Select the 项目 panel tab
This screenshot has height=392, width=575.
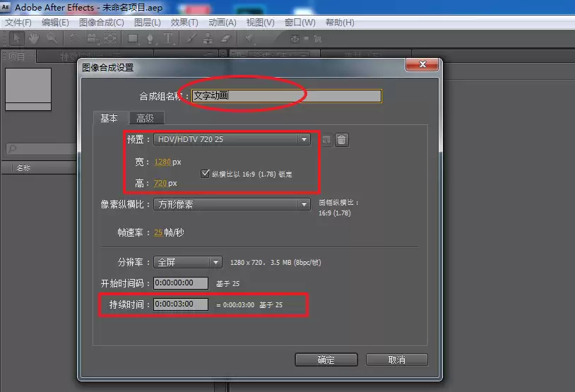click(17, 57)
